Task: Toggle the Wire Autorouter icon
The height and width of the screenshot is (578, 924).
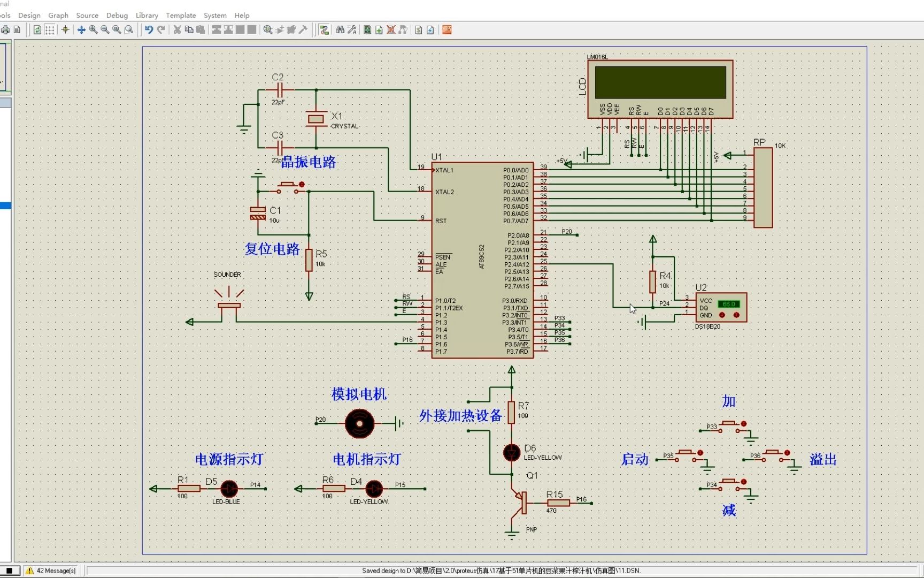Action: click(x=324, y=30)
